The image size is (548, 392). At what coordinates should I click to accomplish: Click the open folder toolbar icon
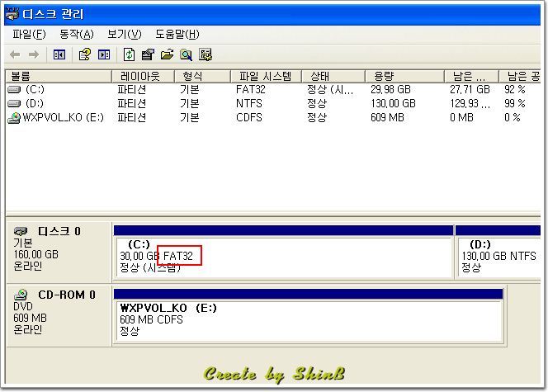[x=167, y=54]
